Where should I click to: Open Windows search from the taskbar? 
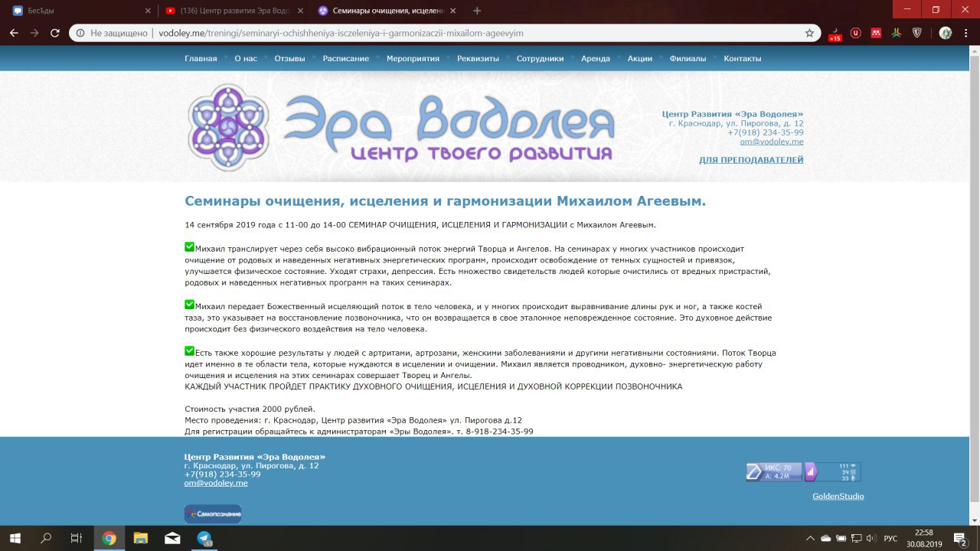point(46,538)
